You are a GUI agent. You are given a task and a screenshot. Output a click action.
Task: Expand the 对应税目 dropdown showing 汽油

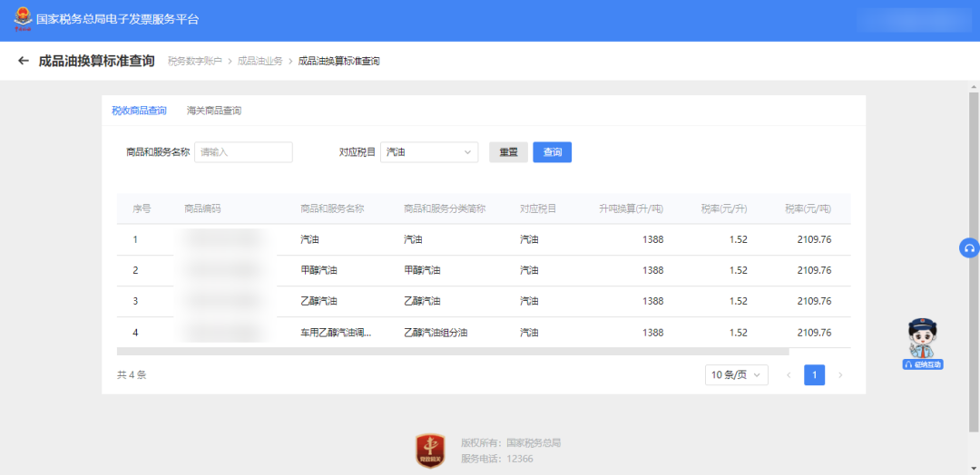429,152
